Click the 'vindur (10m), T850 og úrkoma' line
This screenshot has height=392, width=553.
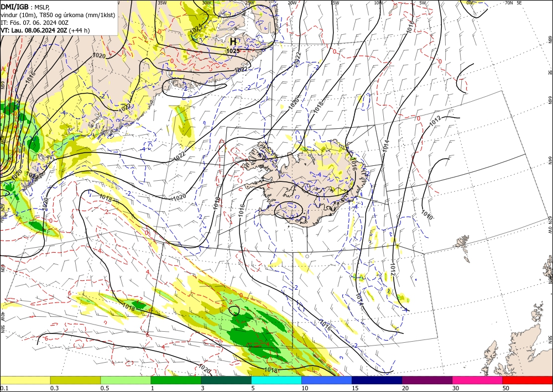point(58,15)
